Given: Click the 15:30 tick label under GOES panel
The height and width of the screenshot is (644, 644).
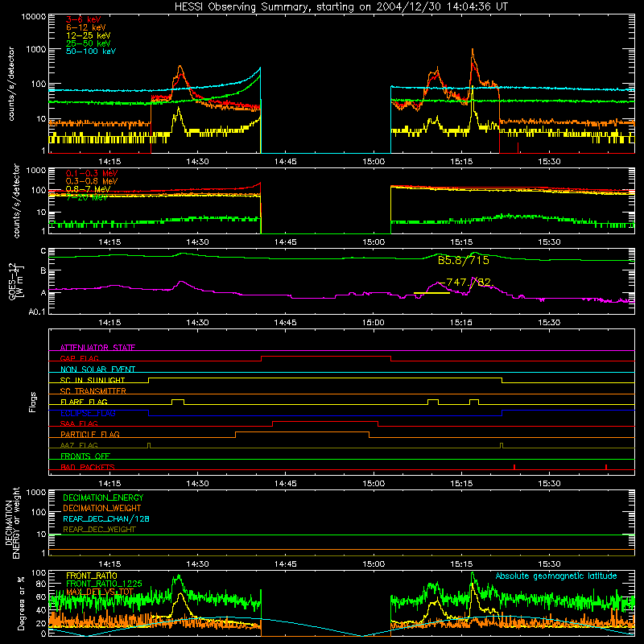Looking at the screenshot, I should (549, 323).
